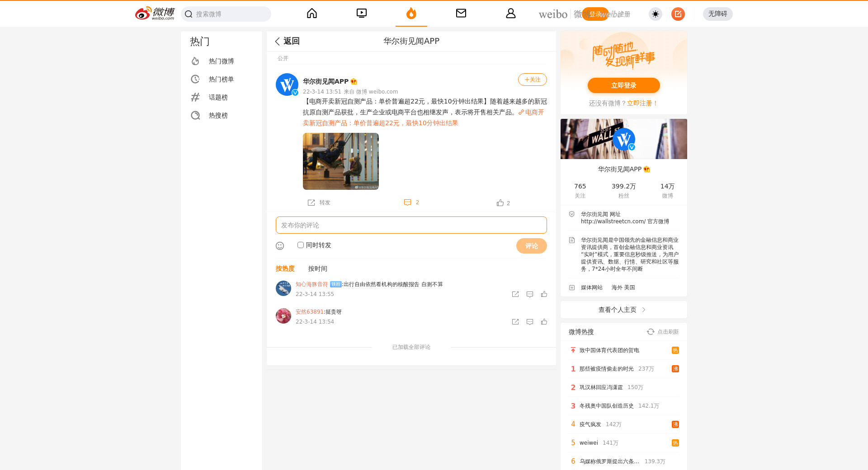The width and height of the screenshot is (868, 470).
Task: Open hot topic 那些被疫情偷走的时光
Action: (x=607, y=369)
